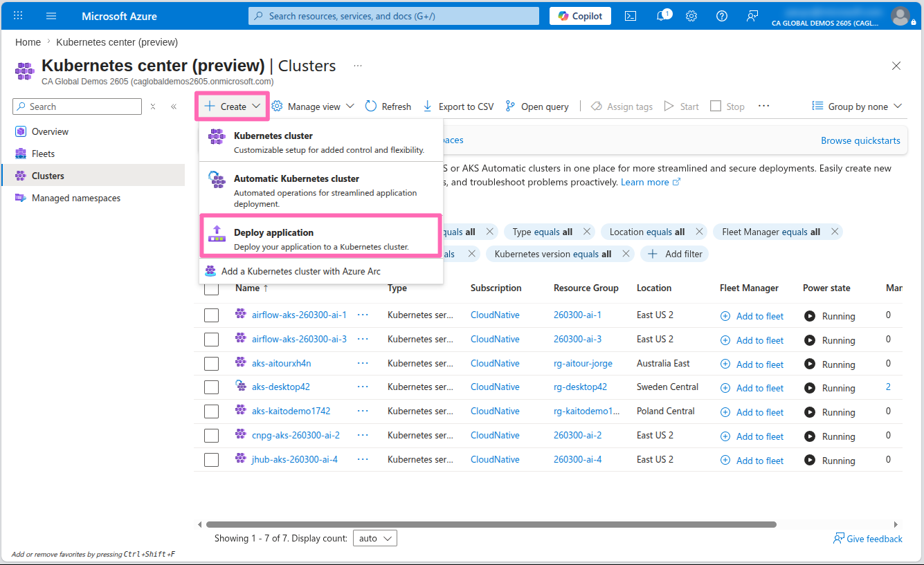This screenshot has height=565, width=924.
Task: Go to Home breadcrumb
Action: (28, 42)
